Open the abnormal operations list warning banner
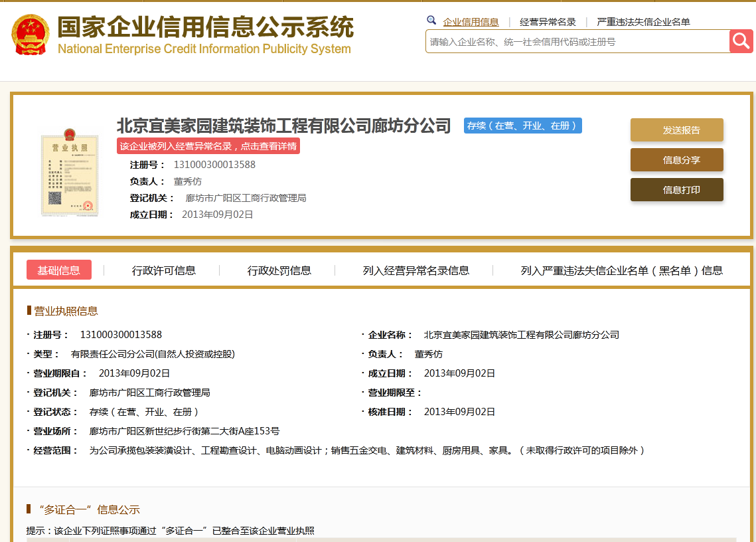Image resolution: width=756 pixels, height=542 pixels. click(x=208, y=145)
